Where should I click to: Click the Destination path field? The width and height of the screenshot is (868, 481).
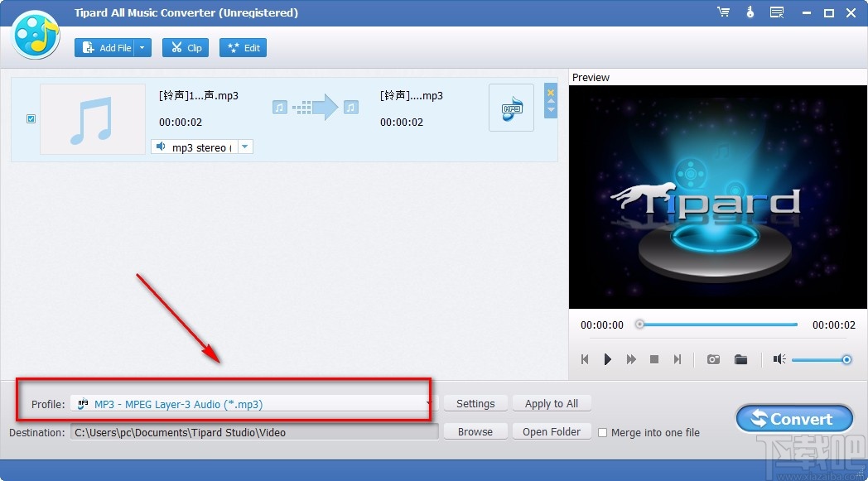click(x=254, y=432)
